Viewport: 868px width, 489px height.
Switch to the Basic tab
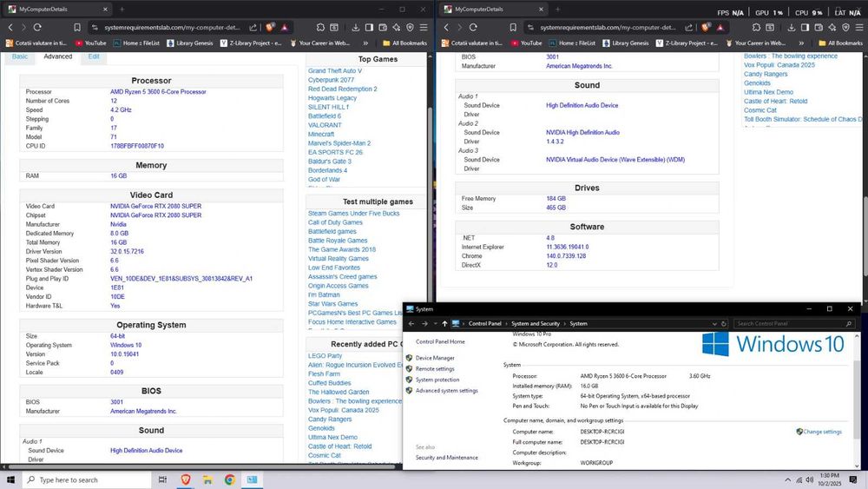[19, 56]
